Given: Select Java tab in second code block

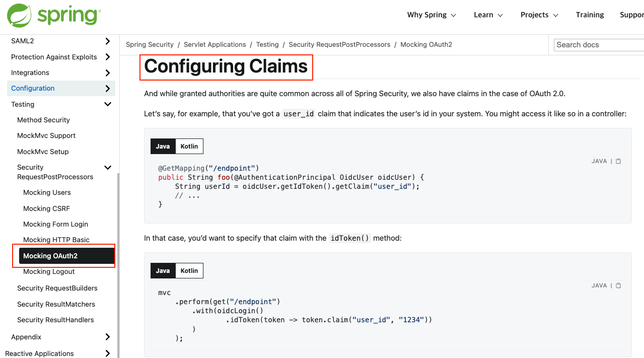Looking at the screenshot, I should click(x=163, y=271).
